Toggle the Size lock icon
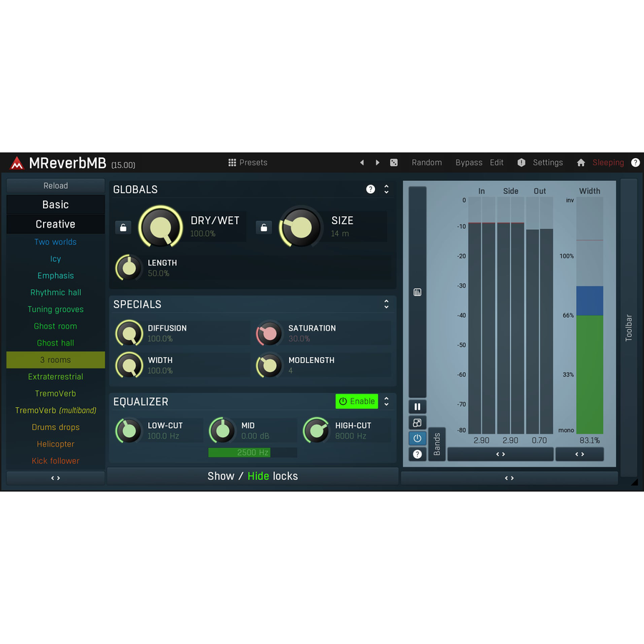This screenshot has height=644, width=644. tap(263, 227)
